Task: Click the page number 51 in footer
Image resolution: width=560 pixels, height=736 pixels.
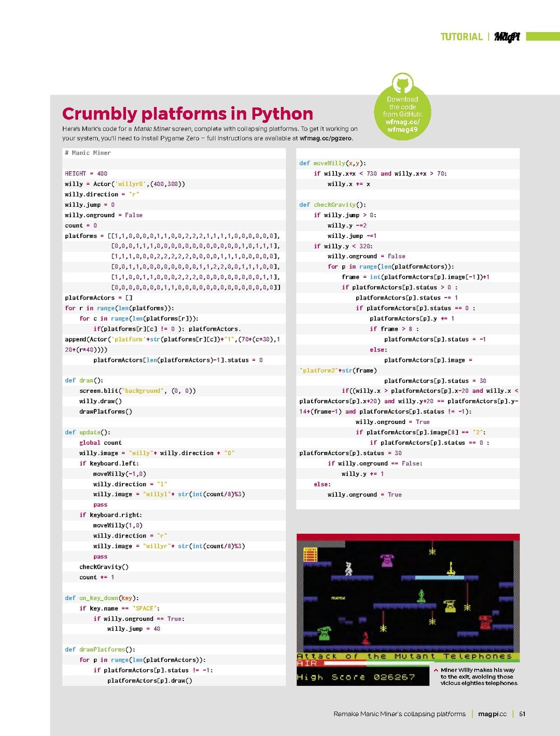Action: tap(522, 714)
